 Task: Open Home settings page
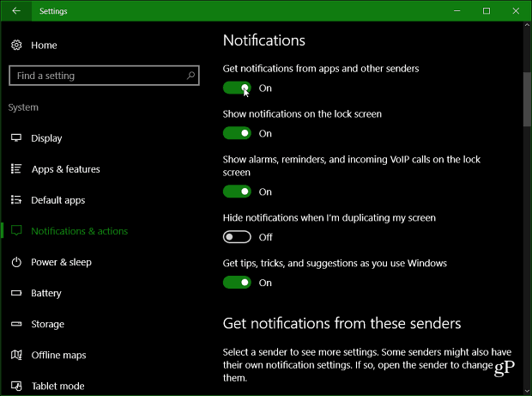click(x=44, y=46)
